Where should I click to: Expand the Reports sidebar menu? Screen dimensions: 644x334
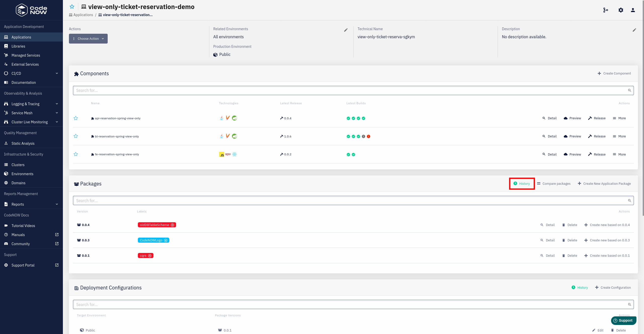coord(31,204)
